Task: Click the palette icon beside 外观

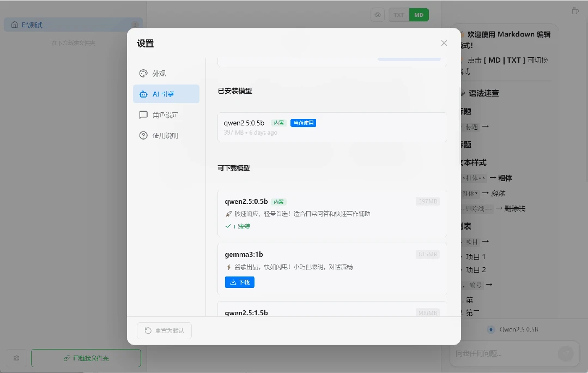Action: click(x=143, y=73)
